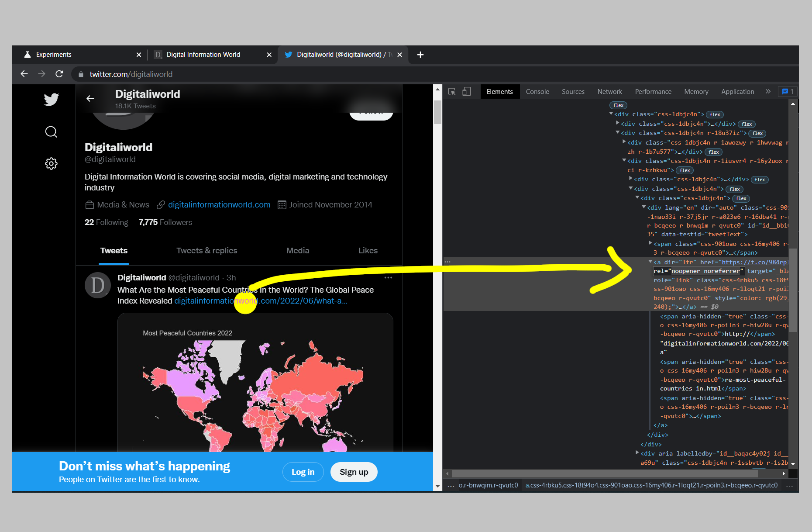Close the Experiments browser tab
The image size is (812, 532).
(x=139, y=55)
